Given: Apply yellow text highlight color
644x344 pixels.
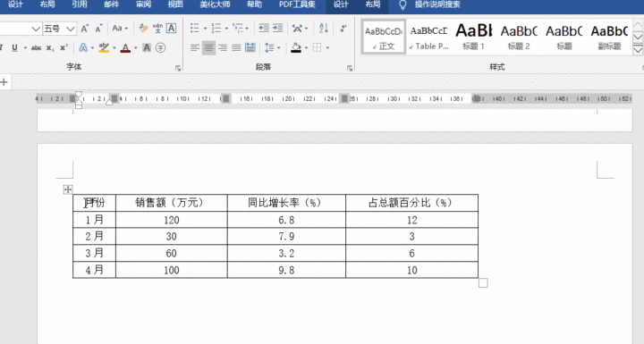Looking at the screenshot, I should click(x=104, y=47).
